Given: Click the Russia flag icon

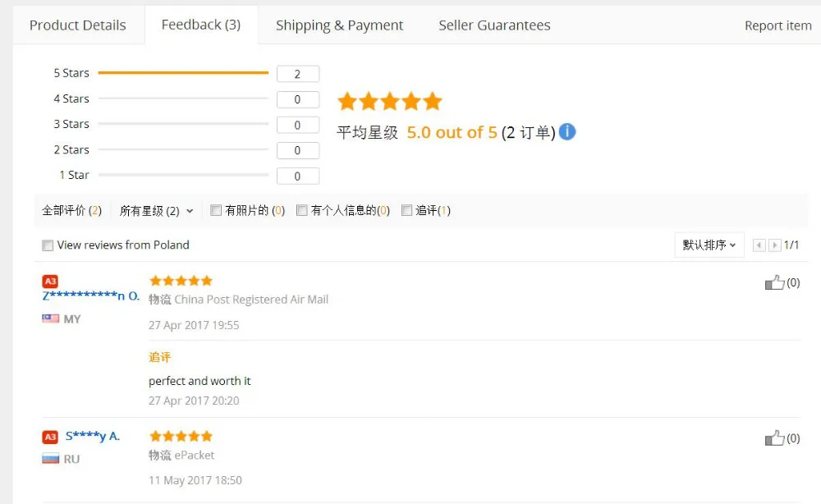Looking at the screenshot, I should click(x=51, y=459).
